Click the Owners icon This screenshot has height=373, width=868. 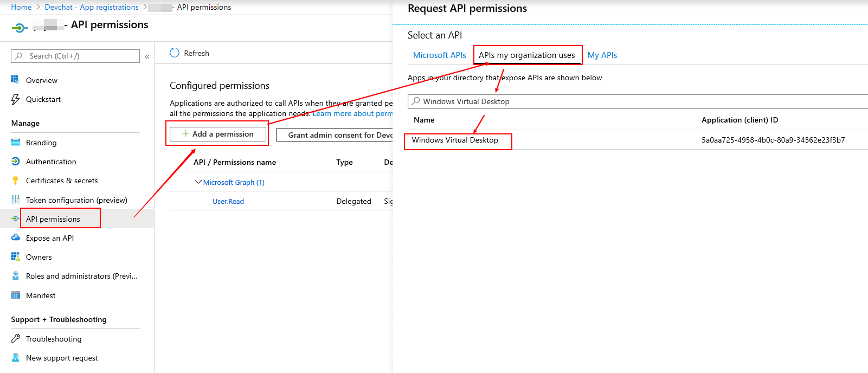point(15,256)
